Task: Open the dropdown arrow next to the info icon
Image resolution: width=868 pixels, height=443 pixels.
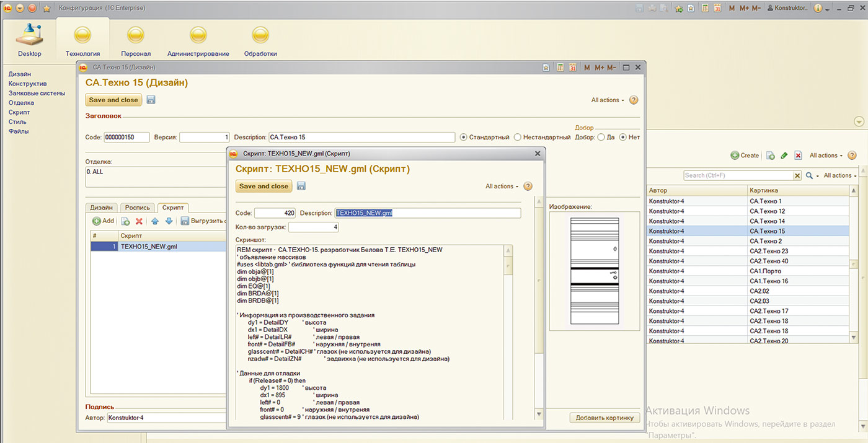Action: coord(827,9)
